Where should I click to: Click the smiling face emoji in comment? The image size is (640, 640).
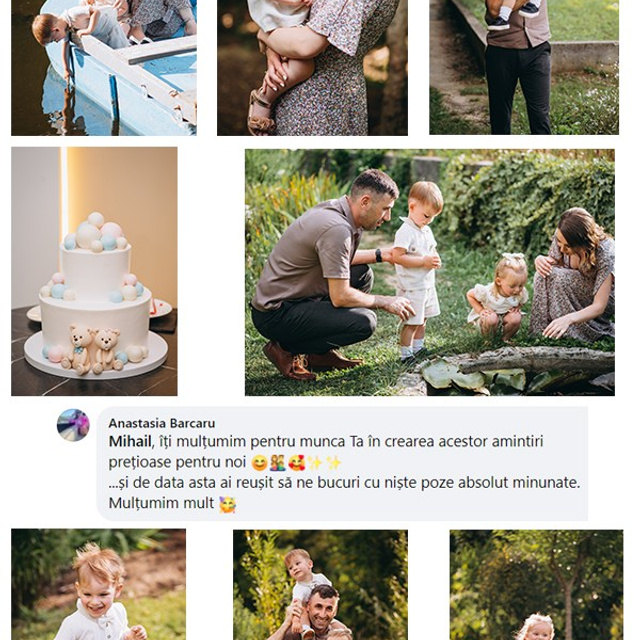click(x=260, y=463)
